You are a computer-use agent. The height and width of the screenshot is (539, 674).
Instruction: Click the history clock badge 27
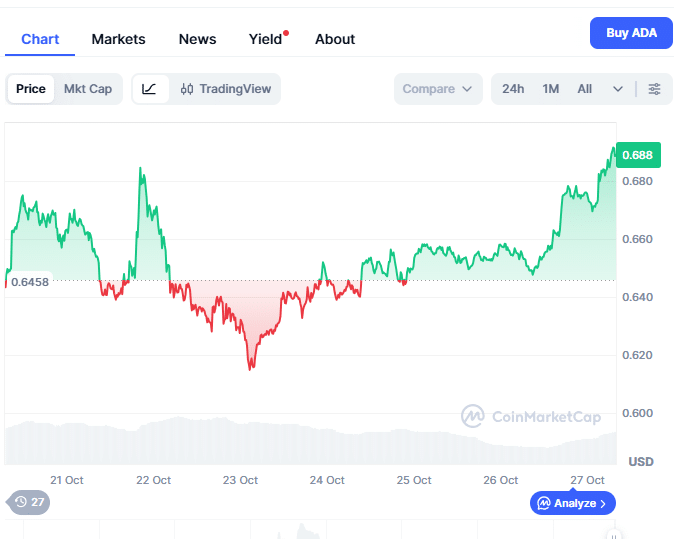28,502
